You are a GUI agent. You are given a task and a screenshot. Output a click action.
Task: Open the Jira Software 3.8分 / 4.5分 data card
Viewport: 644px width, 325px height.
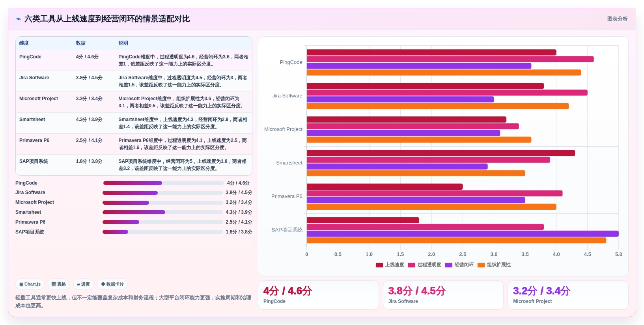pos(443,295)
